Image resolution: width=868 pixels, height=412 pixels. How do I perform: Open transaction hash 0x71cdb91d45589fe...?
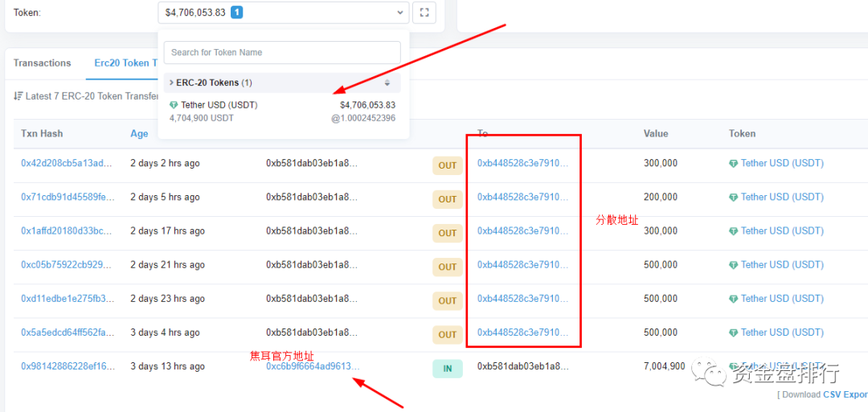(x=67, y=197)
